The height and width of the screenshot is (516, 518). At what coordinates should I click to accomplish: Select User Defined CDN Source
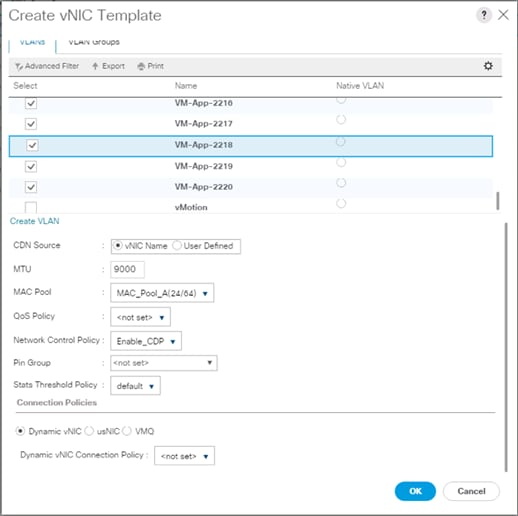point(177,246)
